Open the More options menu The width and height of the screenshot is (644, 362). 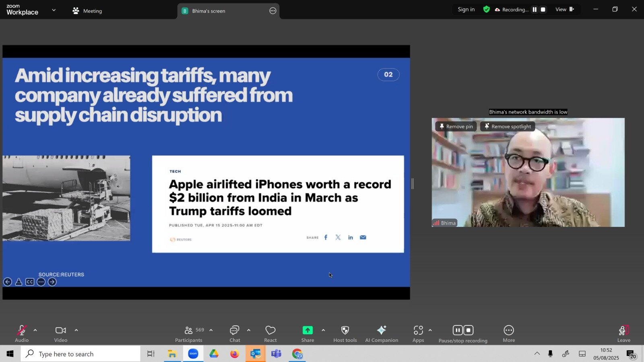click(x=509, y=333)
